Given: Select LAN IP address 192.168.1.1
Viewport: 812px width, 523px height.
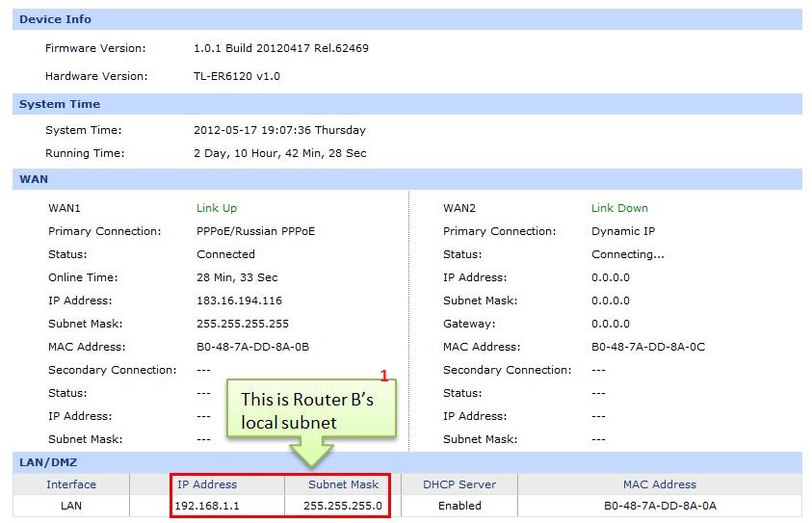Looking at the screenshot, I should [x=207, y=506].
